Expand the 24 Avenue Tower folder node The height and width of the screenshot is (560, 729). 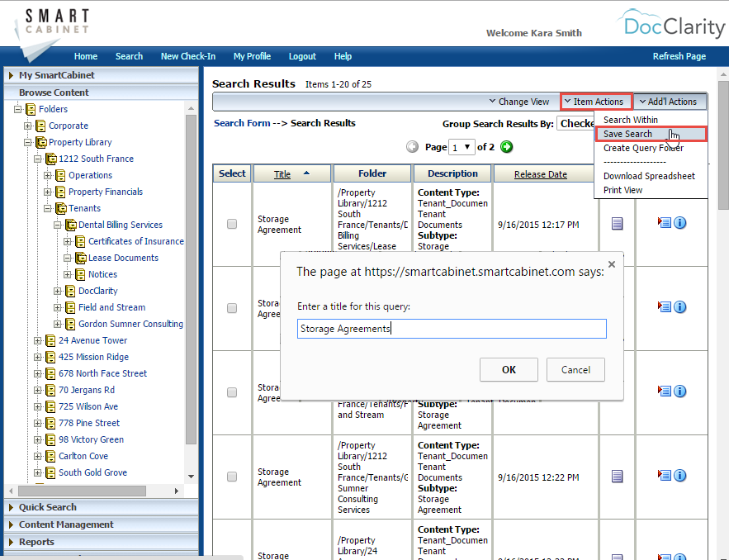(38, 340)
